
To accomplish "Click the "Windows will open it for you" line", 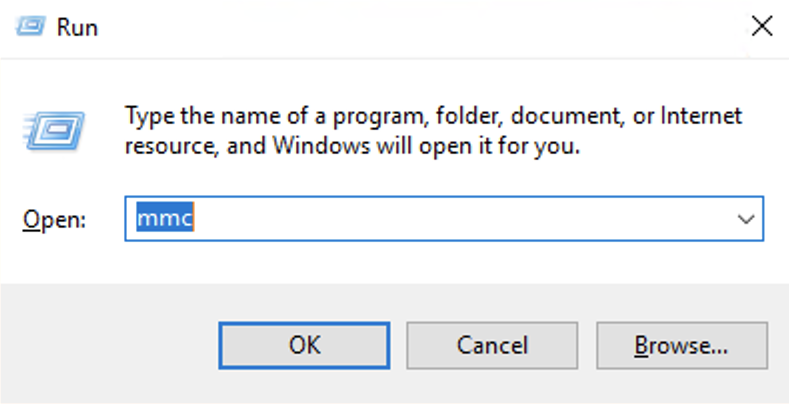I will (427, 146).
